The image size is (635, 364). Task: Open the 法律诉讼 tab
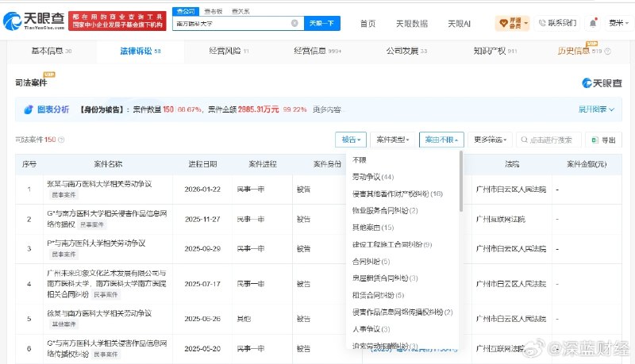click(x=140, y=51)
